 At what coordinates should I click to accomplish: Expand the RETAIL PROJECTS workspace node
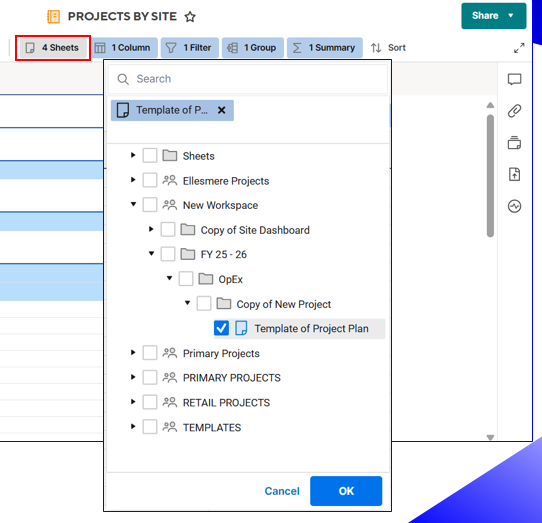point(133,402)
